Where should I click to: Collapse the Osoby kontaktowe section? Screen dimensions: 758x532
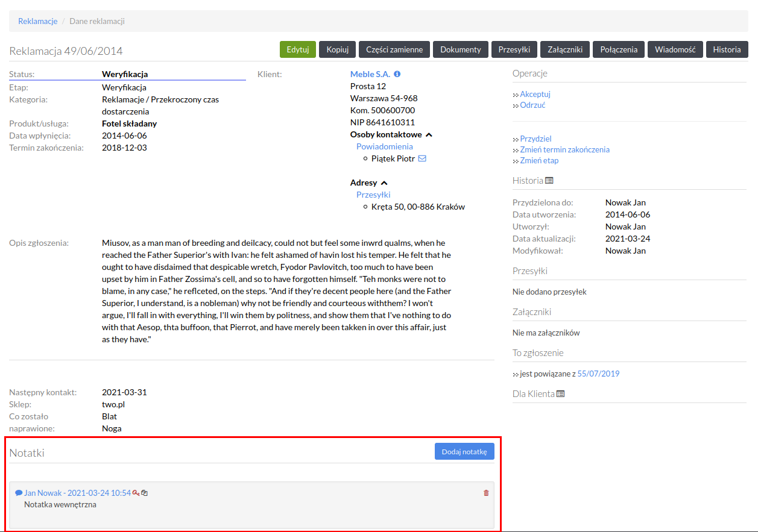click(429, 135)
